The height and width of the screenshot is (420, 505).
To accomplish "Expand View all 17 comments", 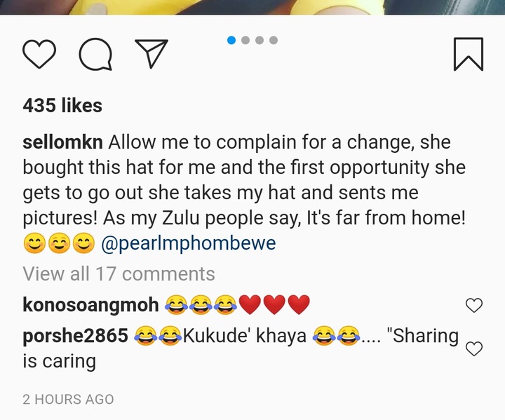I will click(x=119, y=274).
